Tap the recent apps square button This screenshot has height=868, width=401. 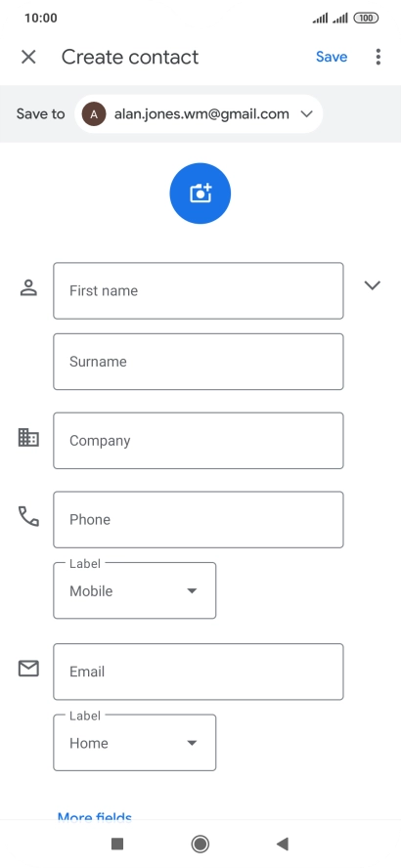pyautogui.click(x=117, y=844)
